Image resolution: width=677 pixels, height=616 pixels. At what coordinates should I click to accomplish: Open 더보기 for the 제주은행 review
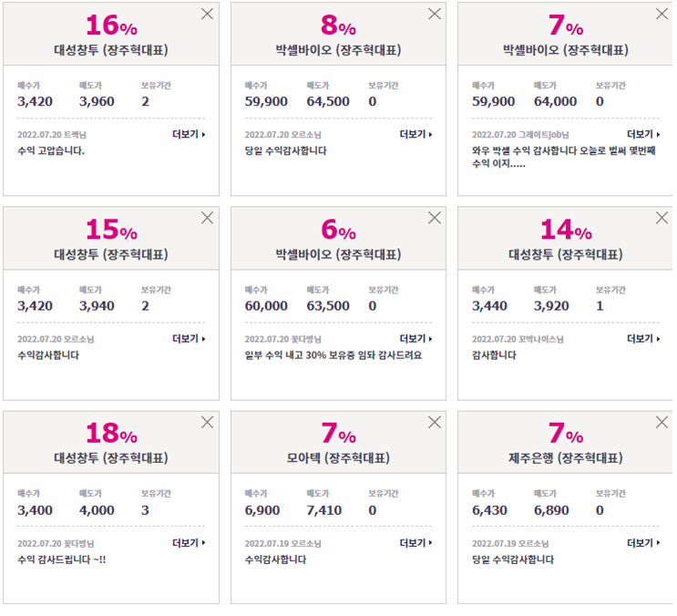point(643,542)
